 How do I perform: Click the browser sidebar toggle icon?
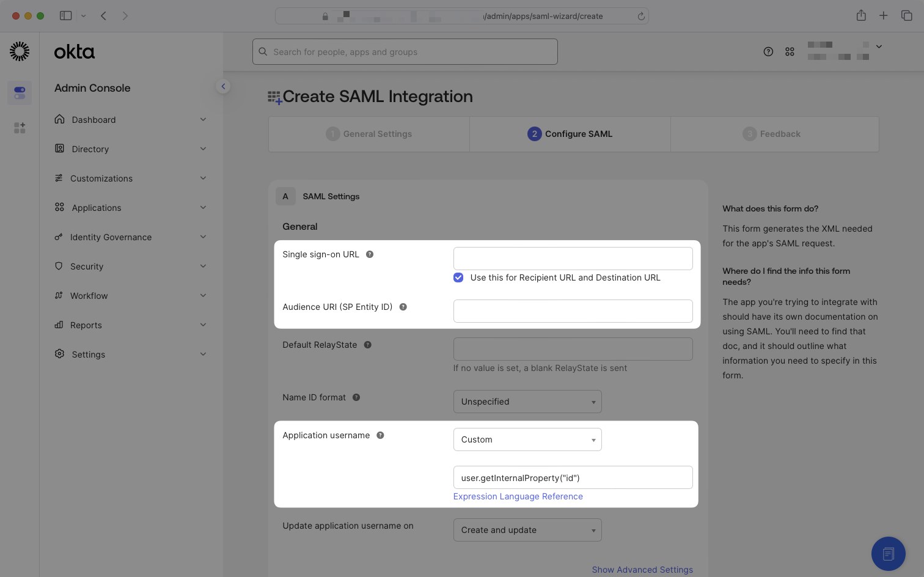[65, 16]
